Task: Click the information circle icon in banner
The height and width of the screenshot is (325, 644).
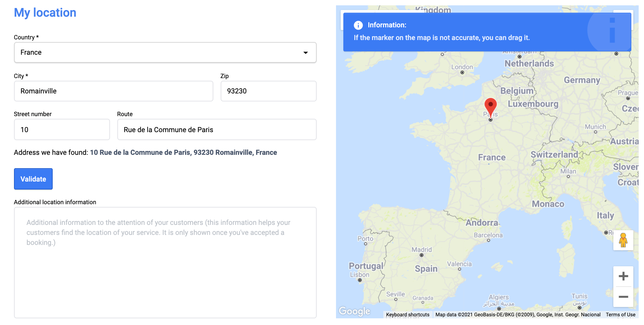Action: click(358, 25)
